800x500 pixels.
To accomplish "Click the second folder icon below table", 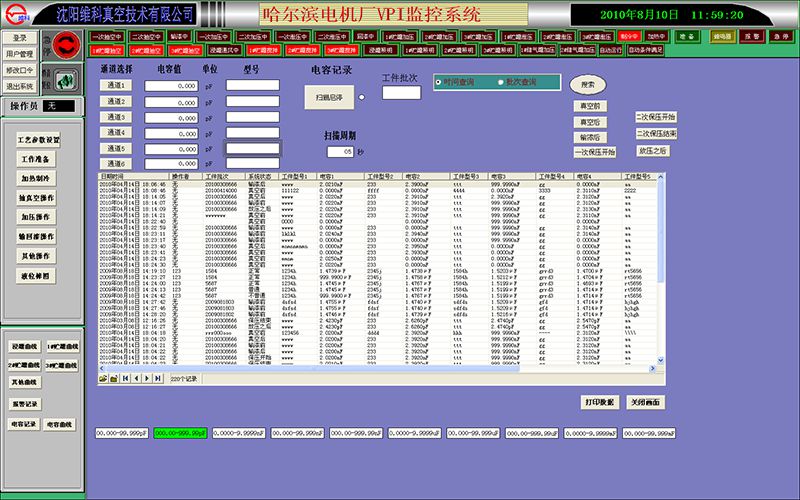I will [x=112, y=378].
